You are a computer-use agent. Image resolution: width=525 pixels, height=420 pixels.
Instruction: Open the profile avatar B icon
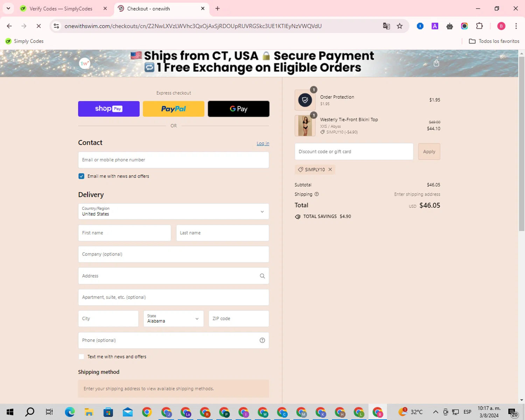[x=501, y=26]
